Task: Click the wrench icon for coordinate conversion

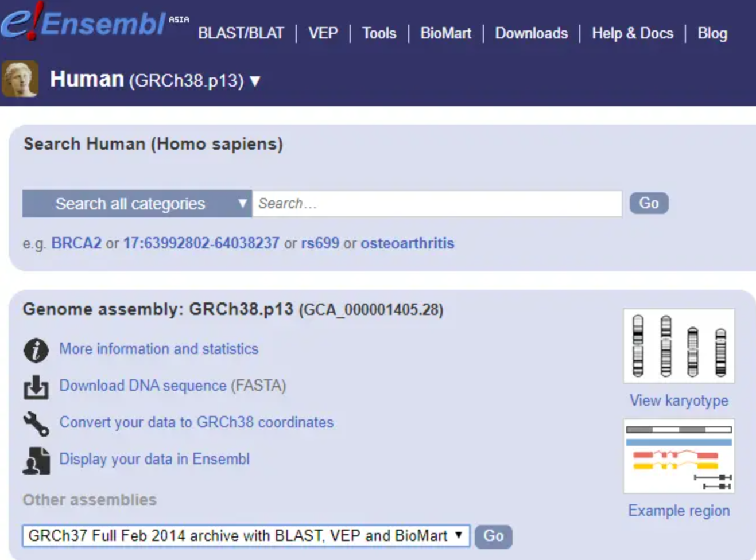Action: (x=34, y=422)
